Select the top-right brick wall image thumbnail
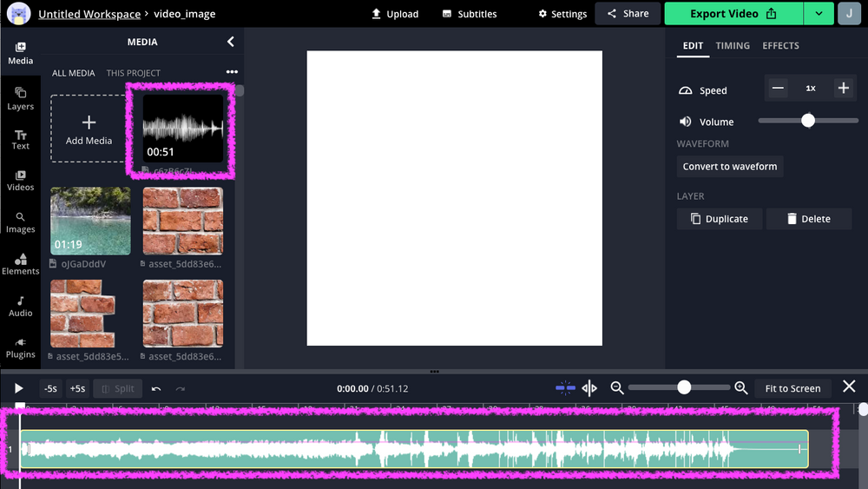 tap(183, 221)
